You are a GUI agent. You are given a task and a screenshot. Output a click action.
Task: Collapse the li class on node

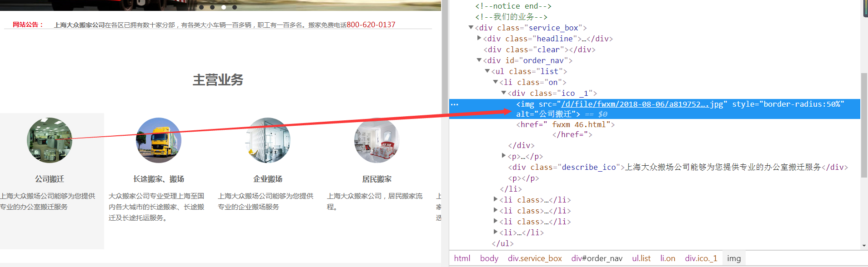coord(496,82)
